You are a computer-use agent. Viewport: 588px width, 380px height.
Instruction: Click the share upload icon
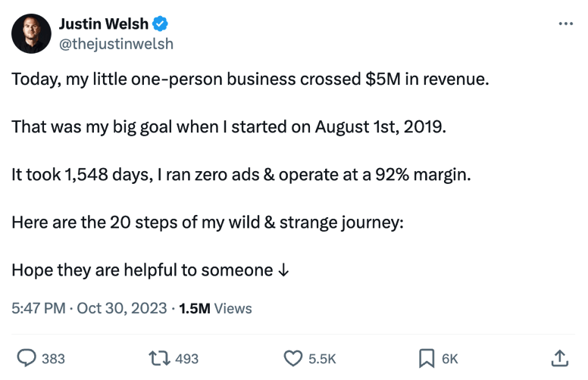(x=558, y=357)
